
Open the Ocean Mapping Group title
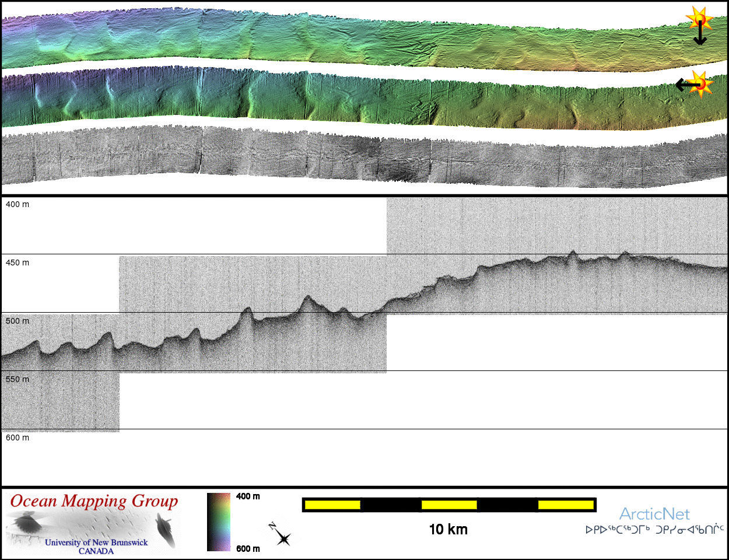(94, 502)
